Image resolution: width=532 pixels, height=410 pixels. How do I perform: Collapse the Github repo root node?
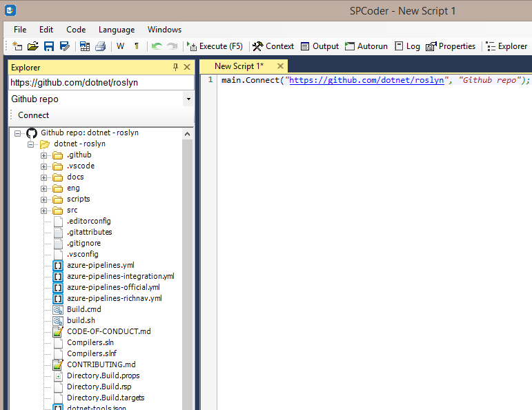[x=17, y=133]
